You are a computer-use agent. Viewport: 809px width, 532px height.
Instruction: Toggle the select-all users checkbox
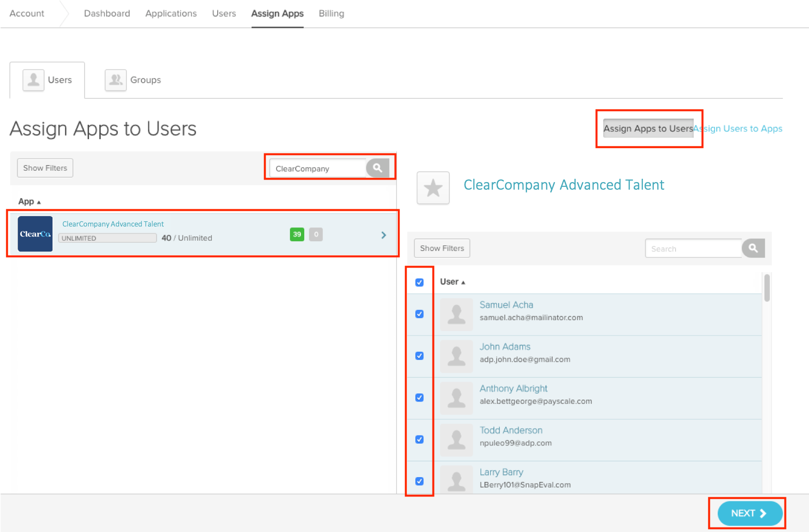(419, 282)
